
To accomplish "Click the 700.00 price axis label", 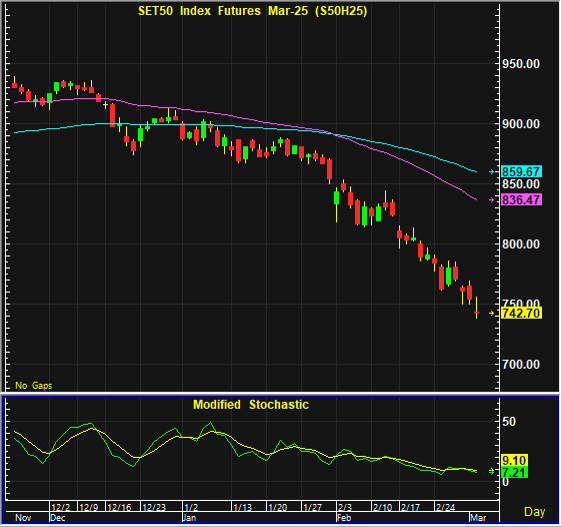I will [x=521, y=365].
